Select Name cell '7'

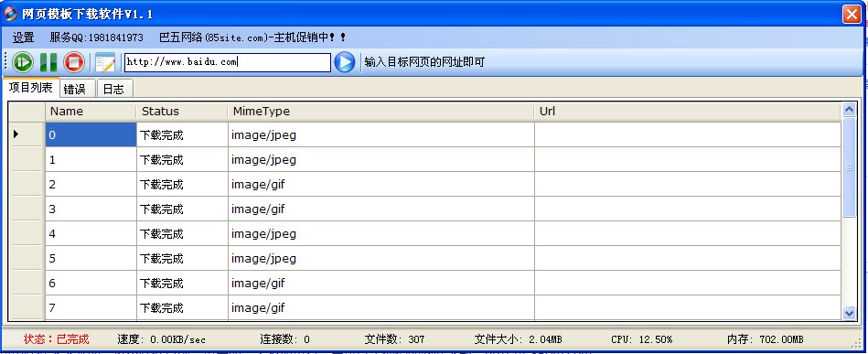coord(91,307)
